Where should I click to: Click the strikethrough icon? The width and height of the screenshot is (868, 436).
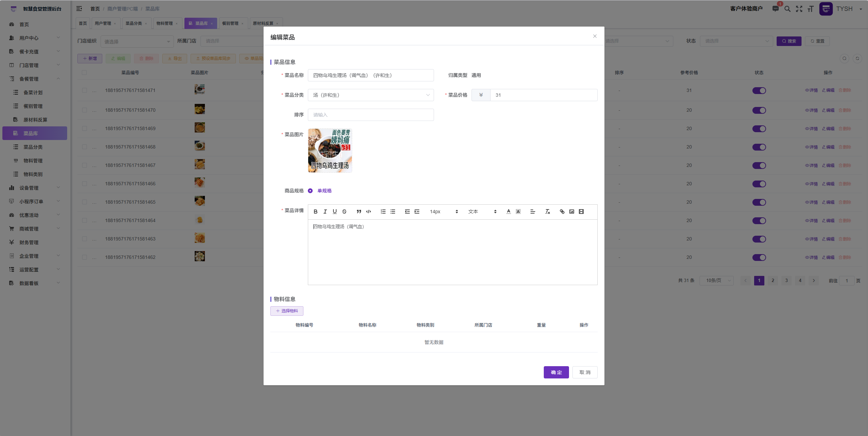tap(344, 212)
